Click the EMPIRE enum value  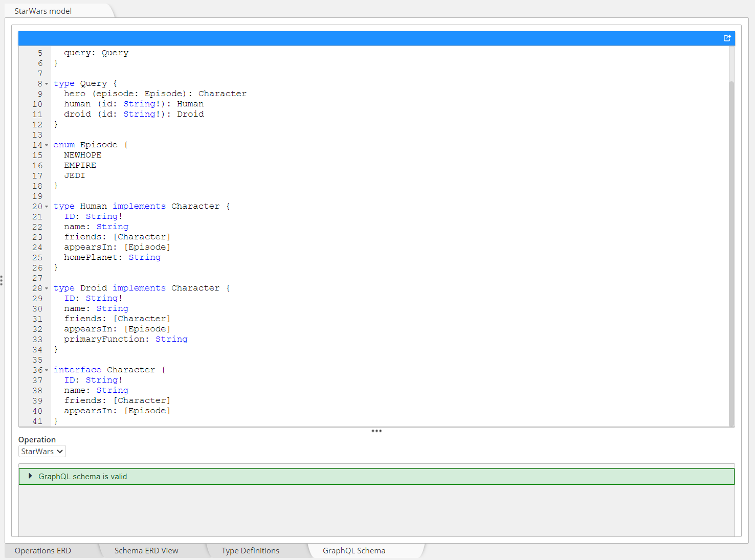coord(80,165)
